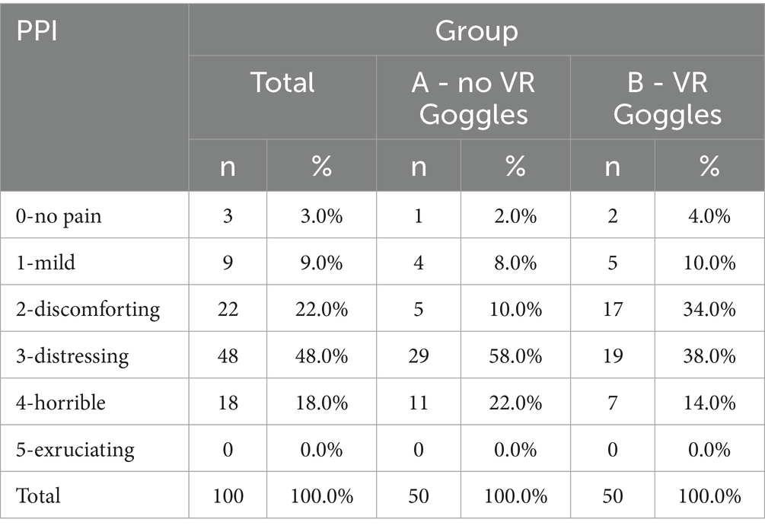The width and height of the screenshot is (765, 532).
Task: Select the A - no VR Goggles header
Action: click(x=473, y=97)
